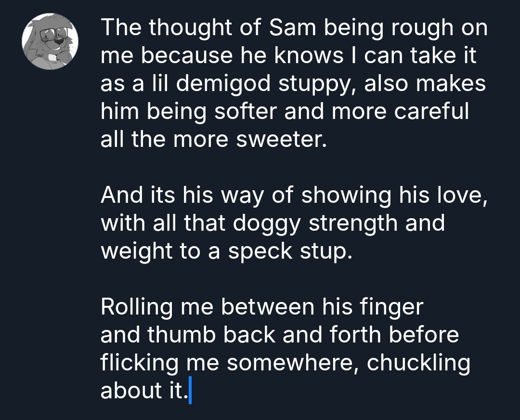Place cursor at the blue caret after "about it."
The image size is (520, 420).
(x=191, y=391)
